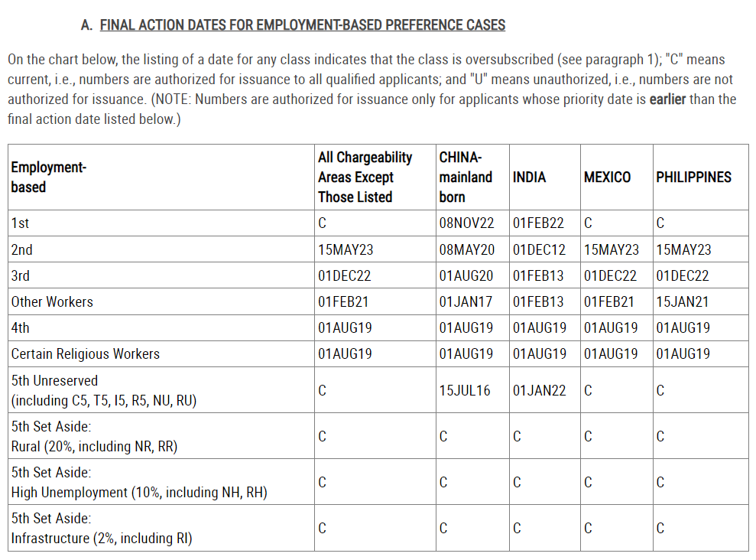Viewport: 756px width, 560px height.
Task: Click the CHINA-mainland born column header
Action: [466, 177]
